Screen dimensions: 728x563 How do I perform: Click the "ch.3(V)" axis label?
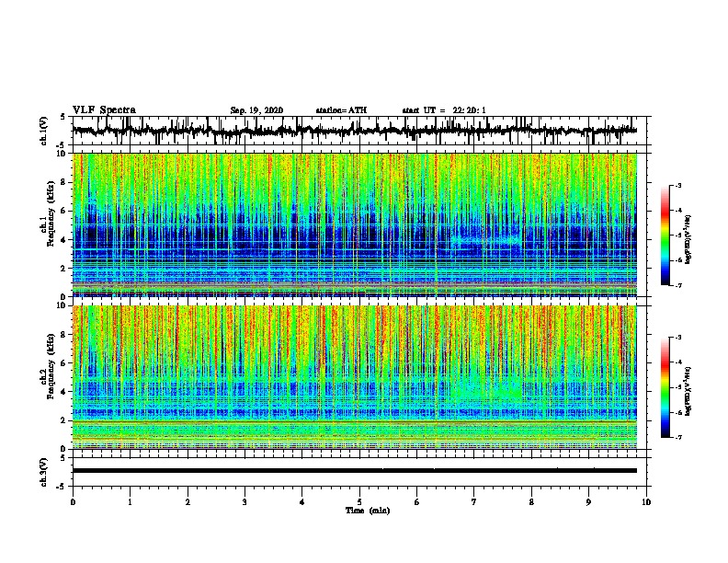point(44,472)
